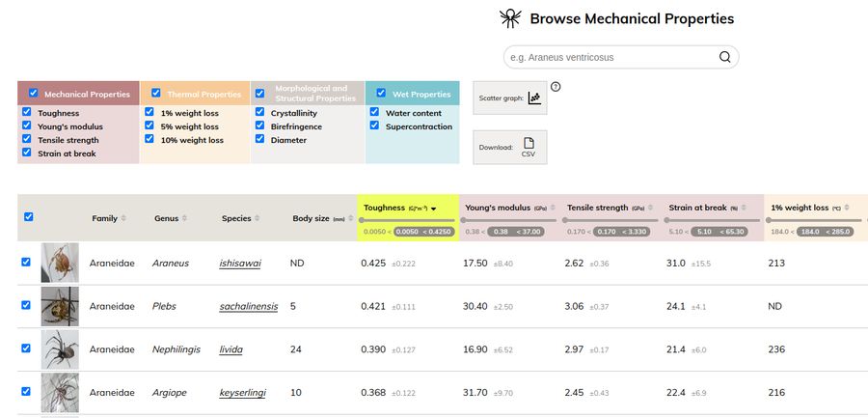
Task: Open the ishisawai species link
Action: pos(240,263)
